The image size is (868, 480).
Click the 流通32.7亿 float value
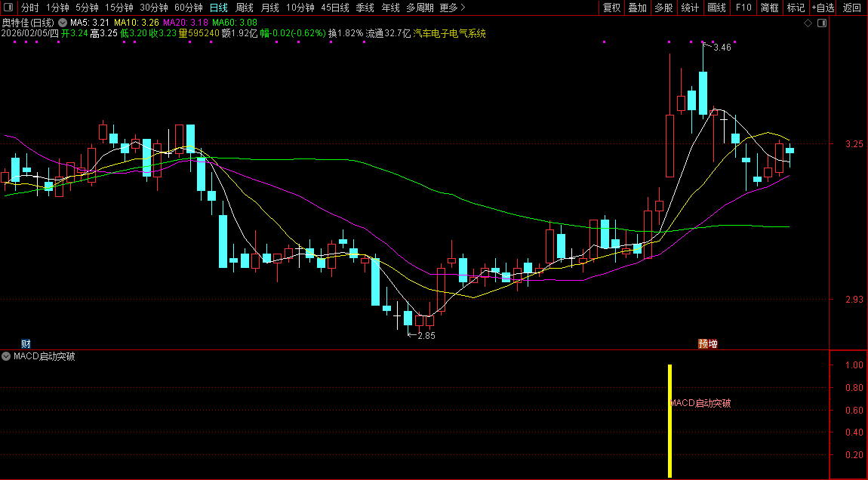tap(388, 33)
